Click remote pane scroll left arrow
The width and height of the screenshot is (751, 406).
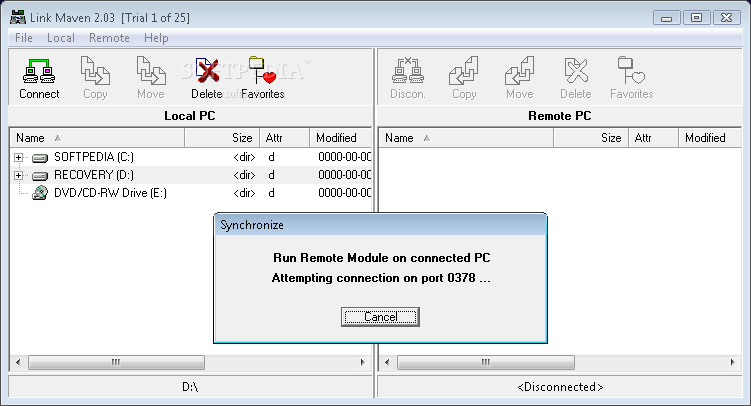tap(387, 362)
